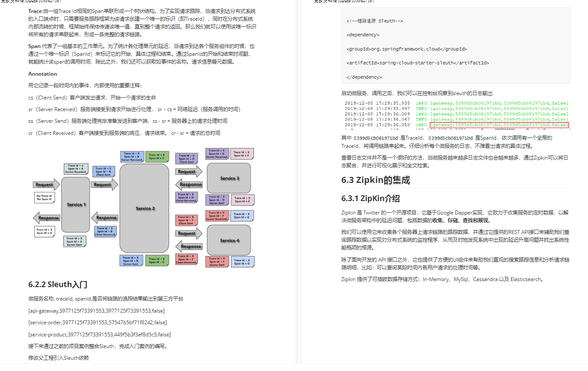The image size is (588, 371).
Task: Select the green Span Id = C label
Action: click(x=157, y=157)
